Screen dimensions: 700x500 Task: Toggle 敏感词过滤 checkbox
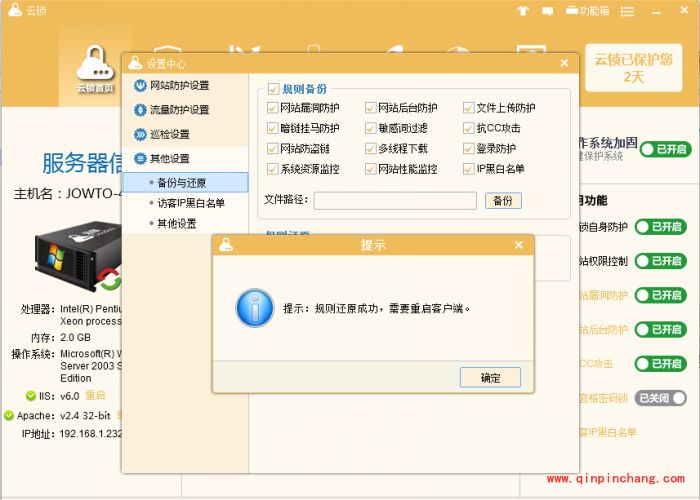[371, 128]
